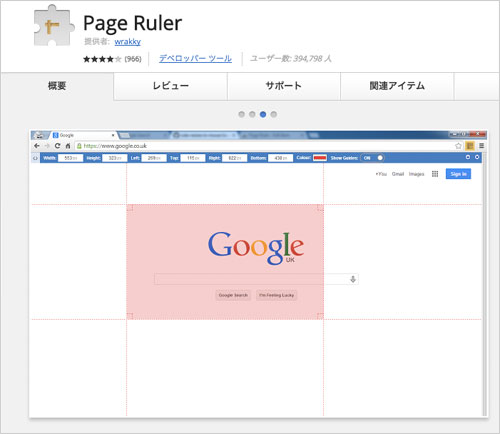Toggle the Show Guides ON switch
This screenshot has width=500, height=434.
coord(372,158)
